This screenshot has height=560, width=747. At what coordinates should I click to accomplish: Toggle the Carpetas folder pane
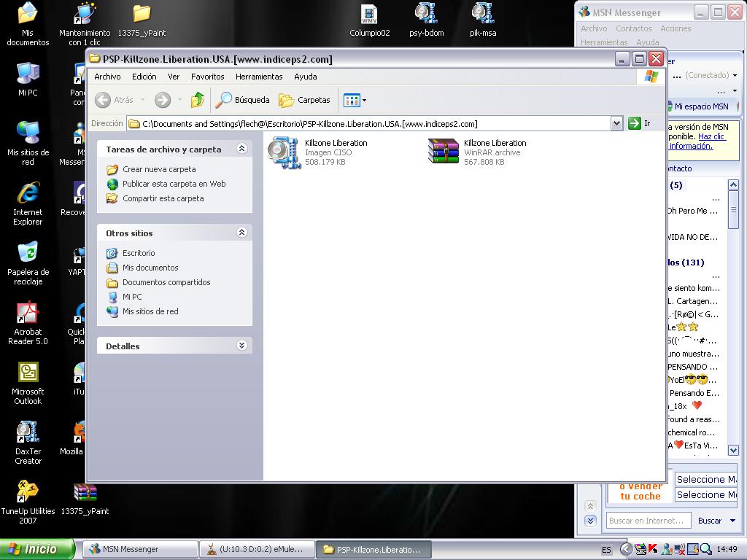pos(304,100)
